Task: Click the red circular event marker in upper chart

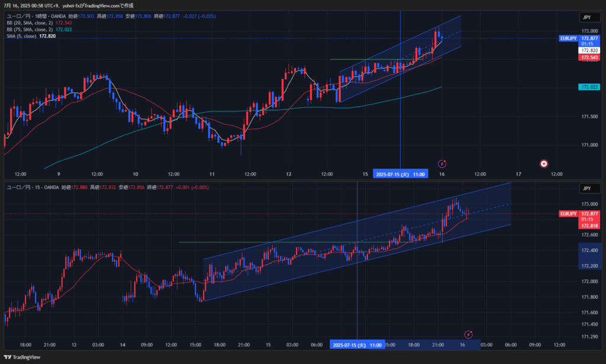Action: (544, 163)
